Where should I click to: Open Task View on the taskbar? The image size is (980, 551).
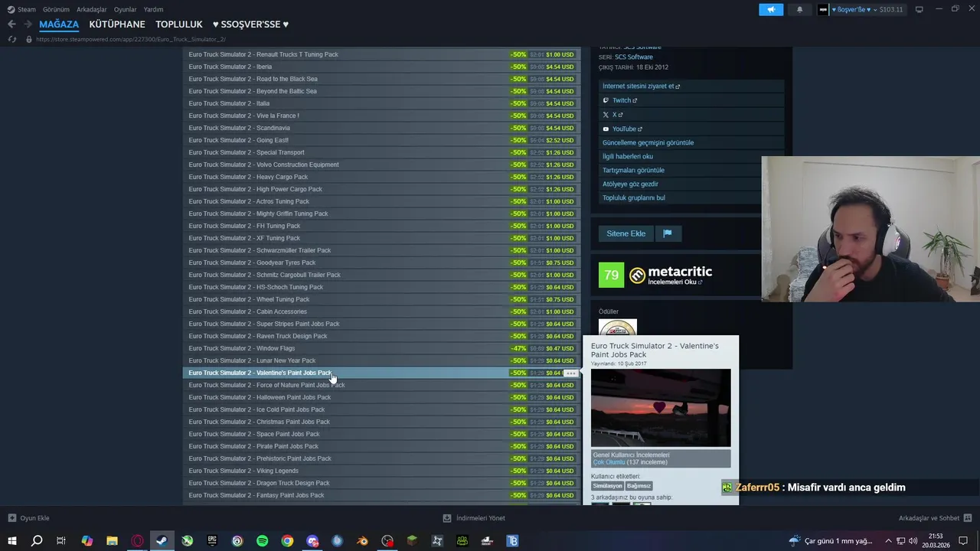[61, 541]
